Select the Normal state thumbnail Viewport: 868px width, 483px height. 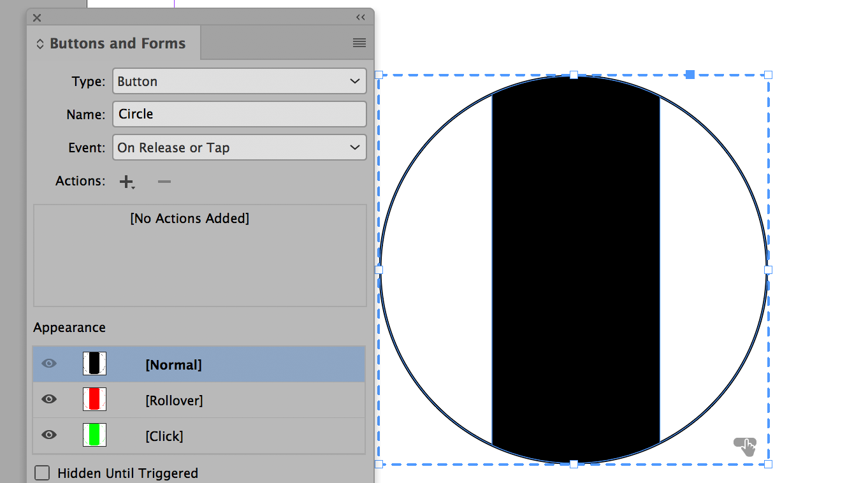(94, 363)
